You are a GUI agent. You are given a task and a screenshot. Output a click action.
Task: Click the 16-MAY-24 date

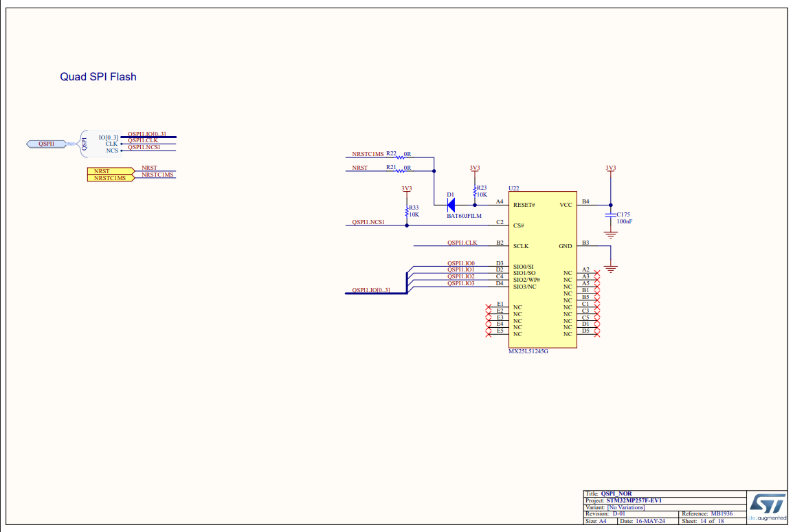pos(650,521)
